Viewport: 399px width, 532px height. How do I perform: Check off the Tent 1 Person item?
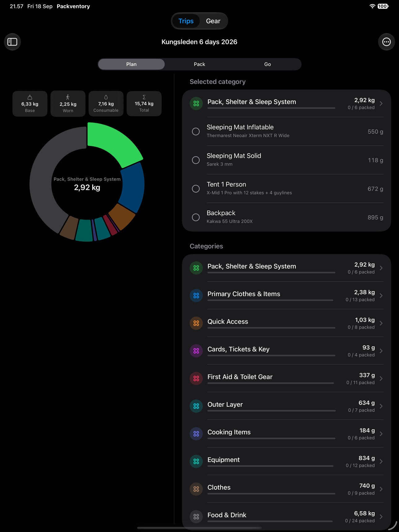click(x=196, y=189)
